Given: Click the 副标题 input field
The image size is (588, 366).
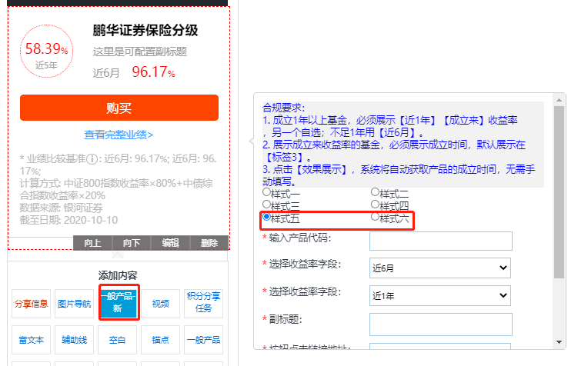Looking at the screenshot, I should click(441, 324).
